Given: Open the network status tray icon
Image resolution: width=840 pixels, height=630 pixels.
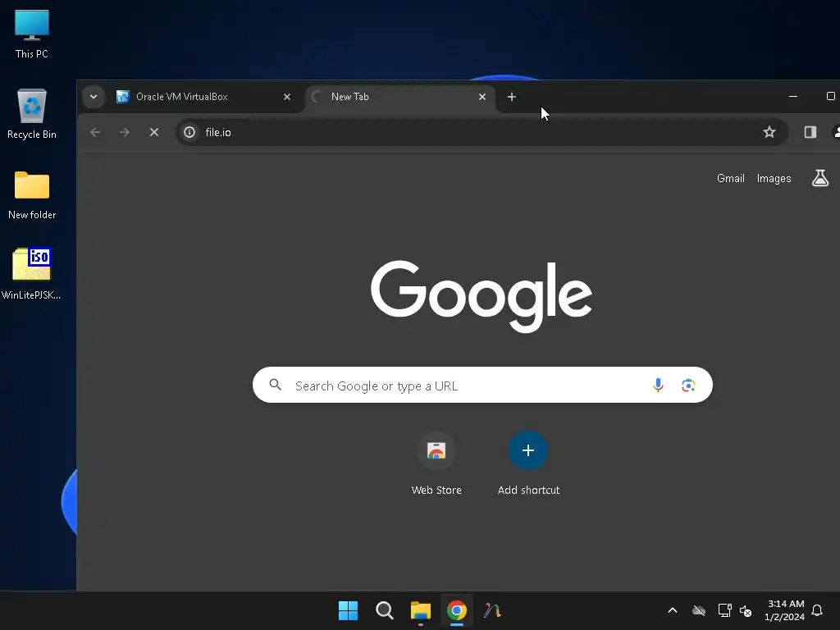Looking at the screenshot, I should (724, 610).
